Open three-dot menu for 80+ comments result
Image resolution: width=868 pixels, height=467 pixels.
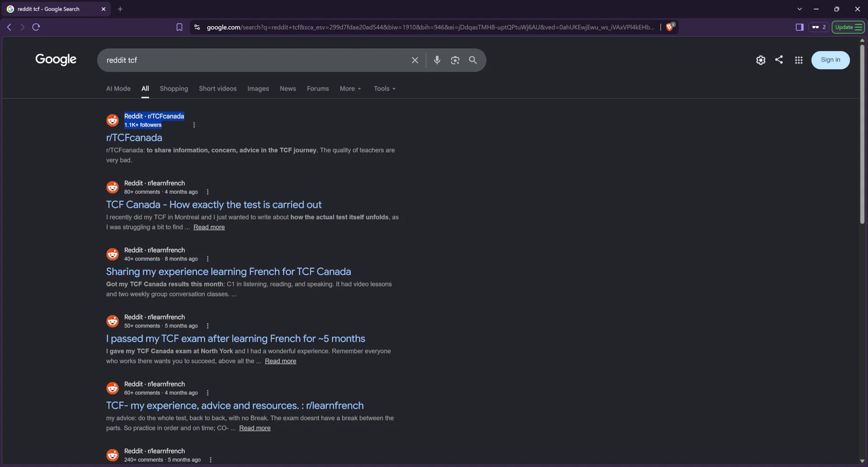208,192
